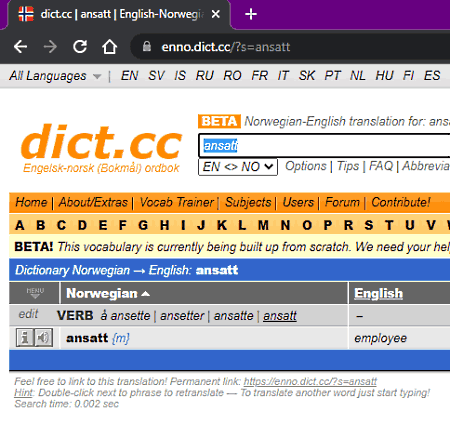Viewport: 450px width, 435px height.
Task: Switch to NL language link
Action: point(358,76)
